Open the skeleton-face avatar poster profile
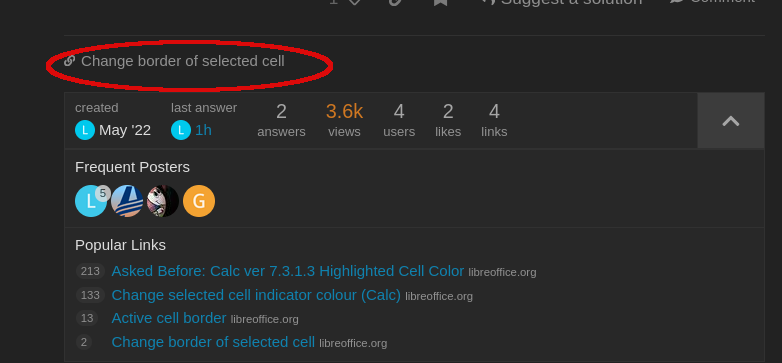 [163, 201]
